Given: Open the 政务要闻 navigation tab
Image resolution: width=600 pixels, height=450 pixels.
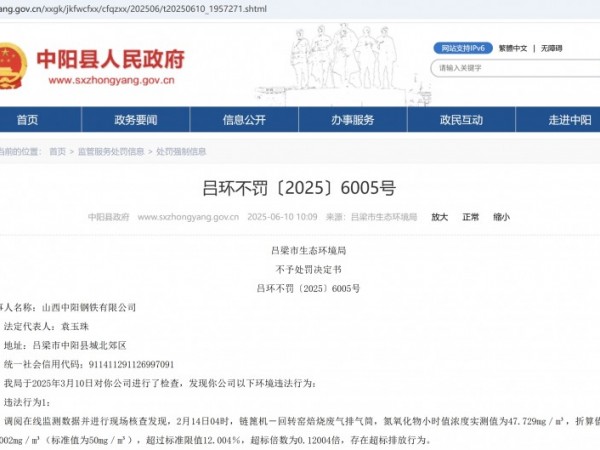Looking at the screenshot, I should click(135, 120).
